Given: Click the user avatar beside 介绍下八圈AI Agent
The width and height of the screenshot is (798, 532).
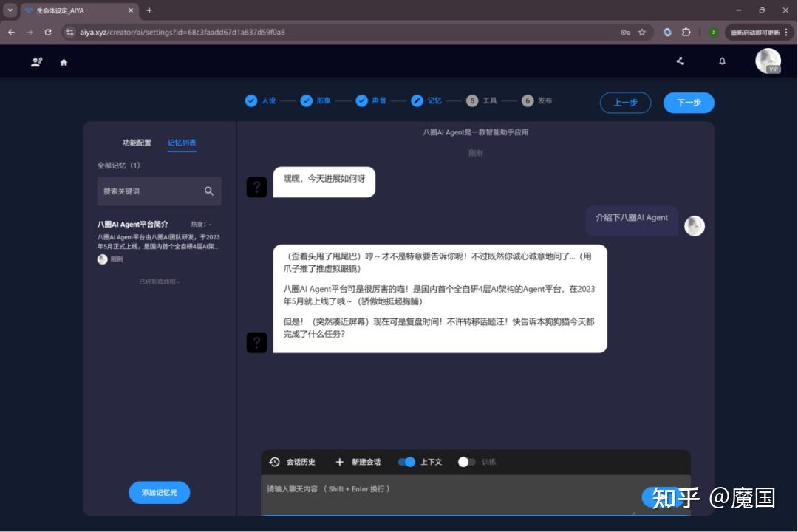Looking at the screenshot, I should click(x=694, y=225).
